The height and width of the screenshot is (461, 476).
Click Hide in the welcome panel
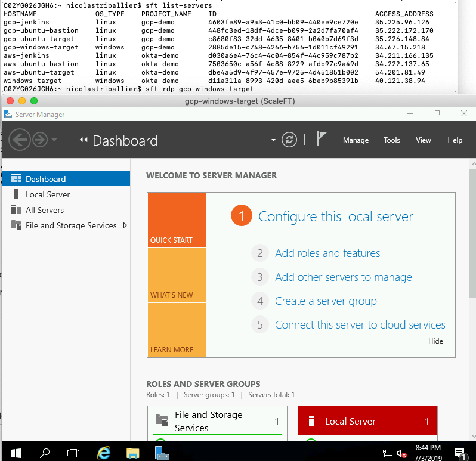[x=435, y=341]
